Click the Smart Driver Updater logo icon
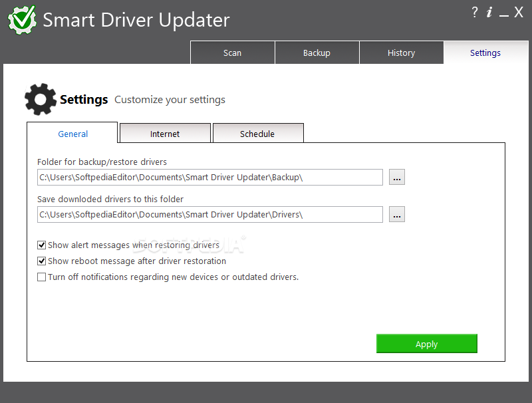The height and width of the screenshot is (403, 532). (22, 20)
